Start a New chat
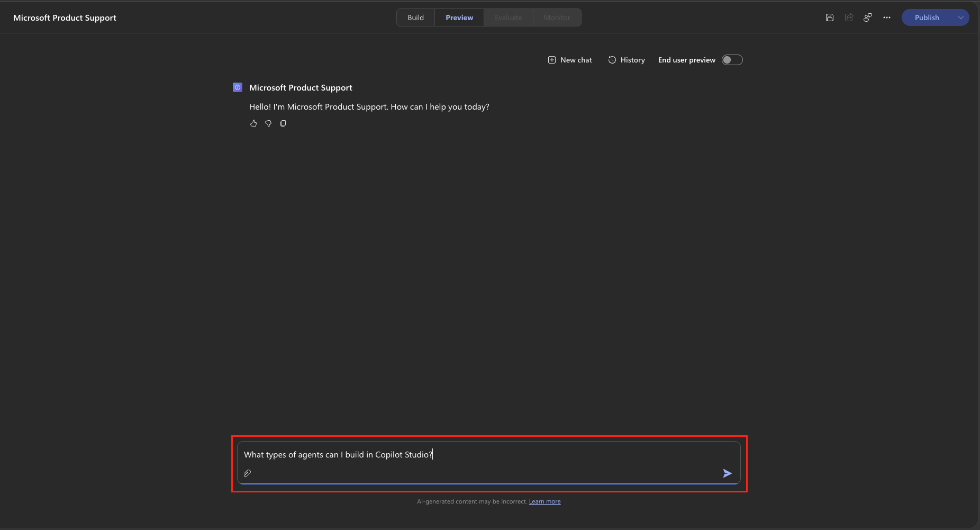The height and width of the screenshot is (530, 980). click(x=570, y=60)
